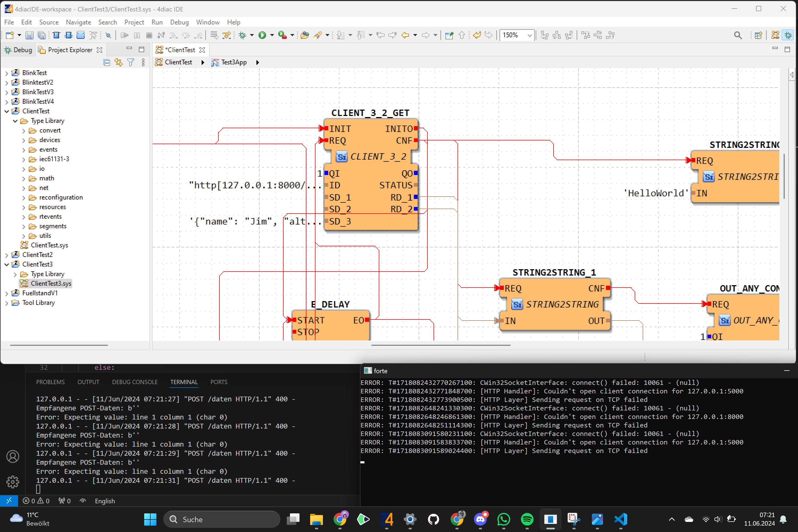This screenshot has height=532, width=798.
Task: Click the Test3App breadcrumb link
Action: click(x=234, y=63)
